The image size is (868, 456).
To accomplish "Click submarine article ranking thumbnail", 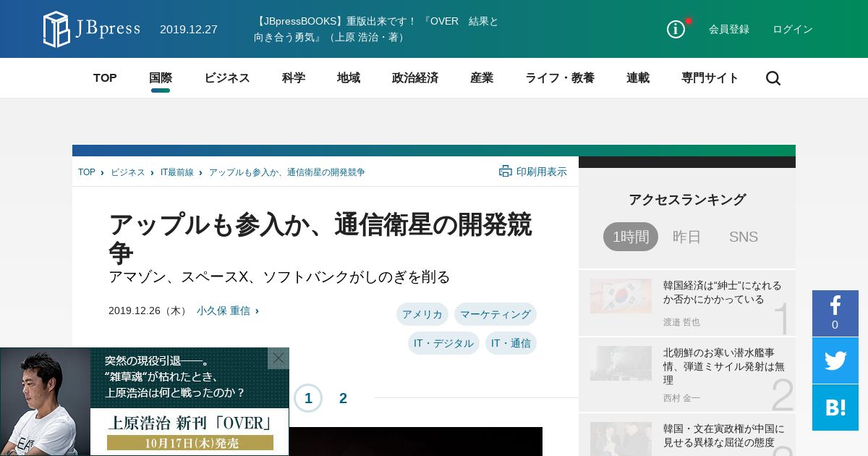I will (621, 363).
